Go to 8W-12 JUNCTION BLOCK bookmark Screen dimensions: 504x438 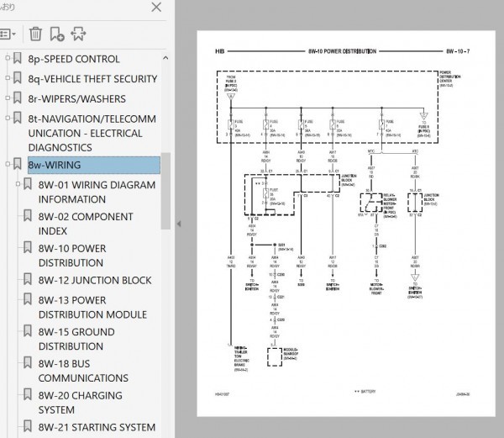click(x=95, y=280)
